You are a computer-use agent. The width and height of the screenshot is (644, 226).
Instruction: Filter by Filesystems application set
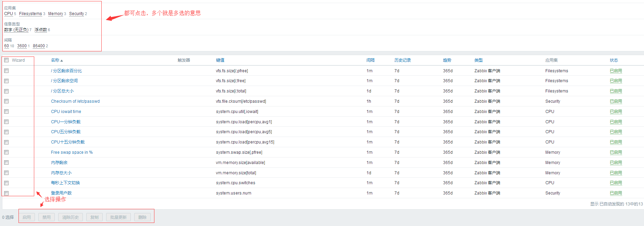tap(30, 14)
